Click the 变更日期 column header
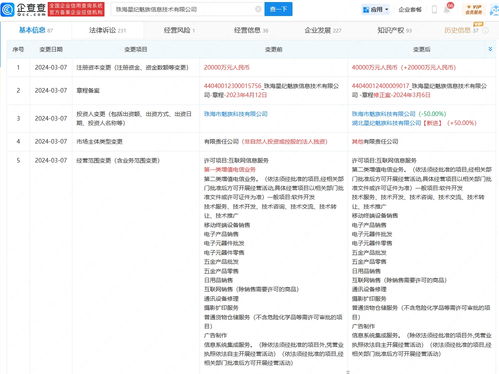This screenshot has width=499, height=374. click(x=51, y=49)
